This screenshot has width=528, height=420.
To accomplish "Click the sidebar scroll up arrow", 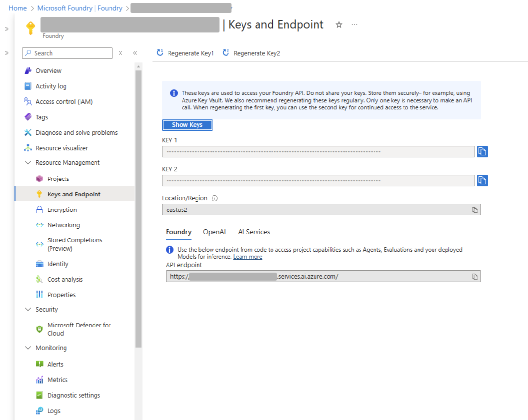I will click(138, 66).
